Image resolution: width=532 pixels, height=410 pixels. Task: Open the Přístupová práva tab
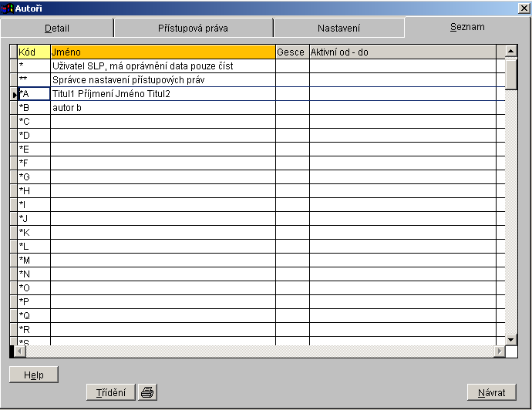tap(193, 29)
